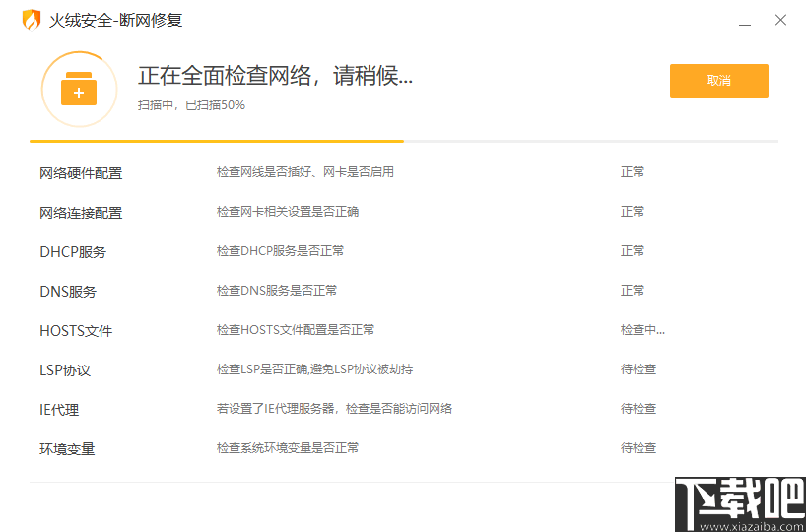Click description 检查HOSTS文件配置是否正常
Viewport: 808px width, 532px height.
click(x=296, y=330)
